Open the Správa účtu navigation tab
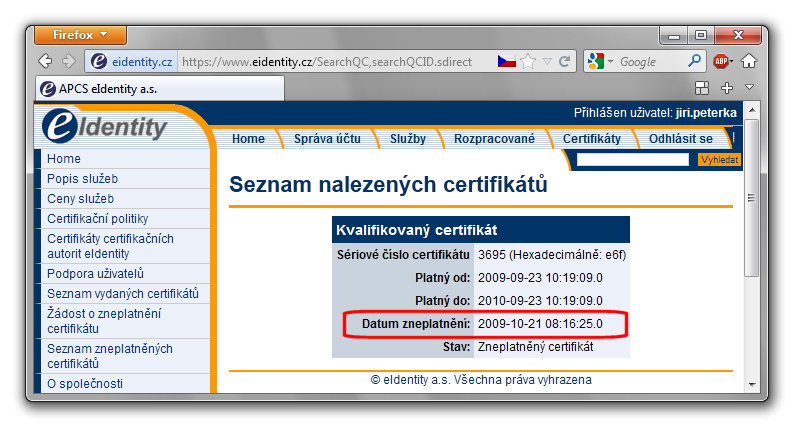 click(327, 139)
